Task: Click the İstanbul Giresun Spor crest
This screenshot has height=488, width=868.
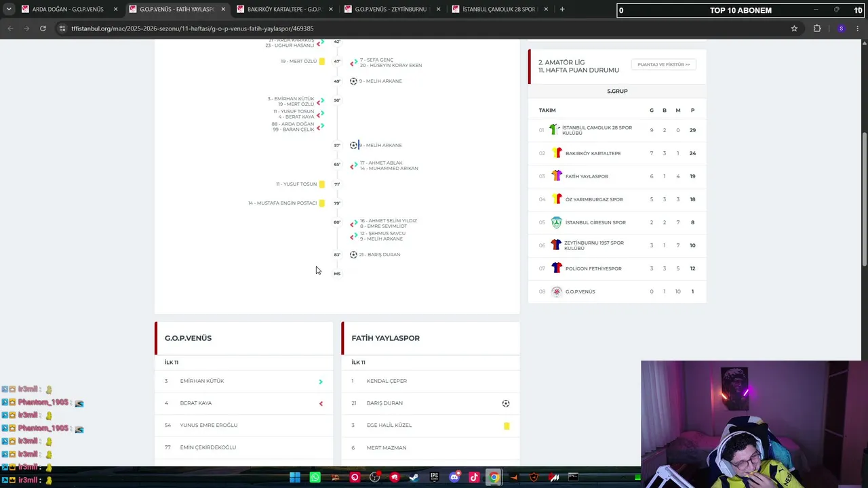Action: point(557,222)
